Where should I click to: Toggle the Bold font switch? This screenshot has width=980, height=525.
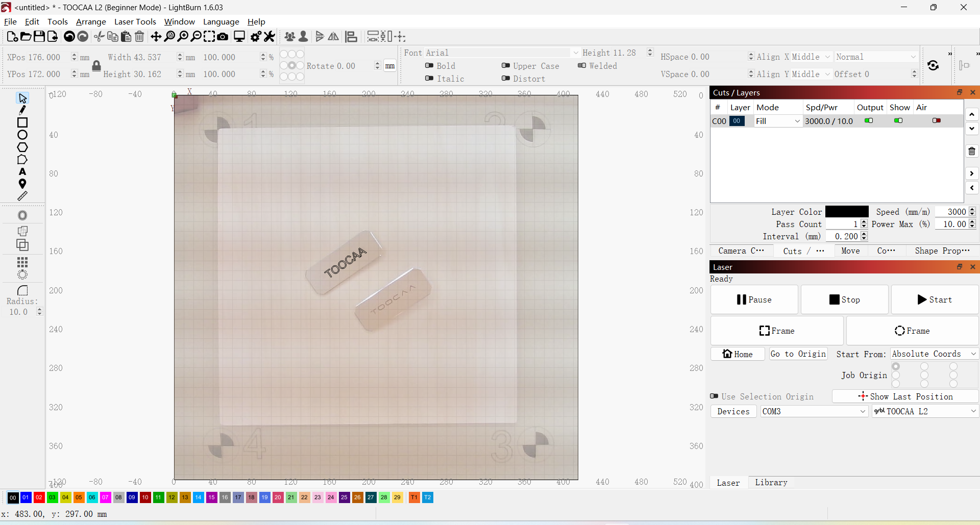point(429,66)
